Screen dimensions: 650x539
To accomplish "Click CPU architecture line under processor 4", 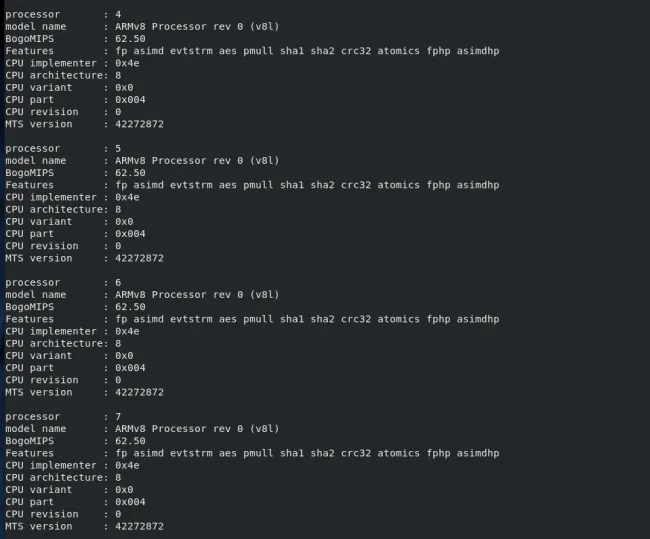I will [64, 75].
